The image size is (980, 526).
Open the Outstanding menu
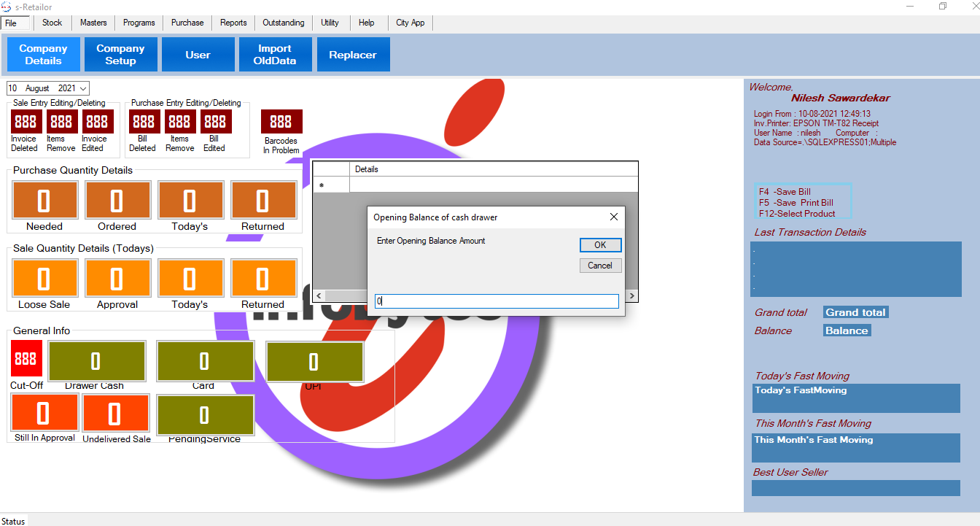click(x=284, y=23)
